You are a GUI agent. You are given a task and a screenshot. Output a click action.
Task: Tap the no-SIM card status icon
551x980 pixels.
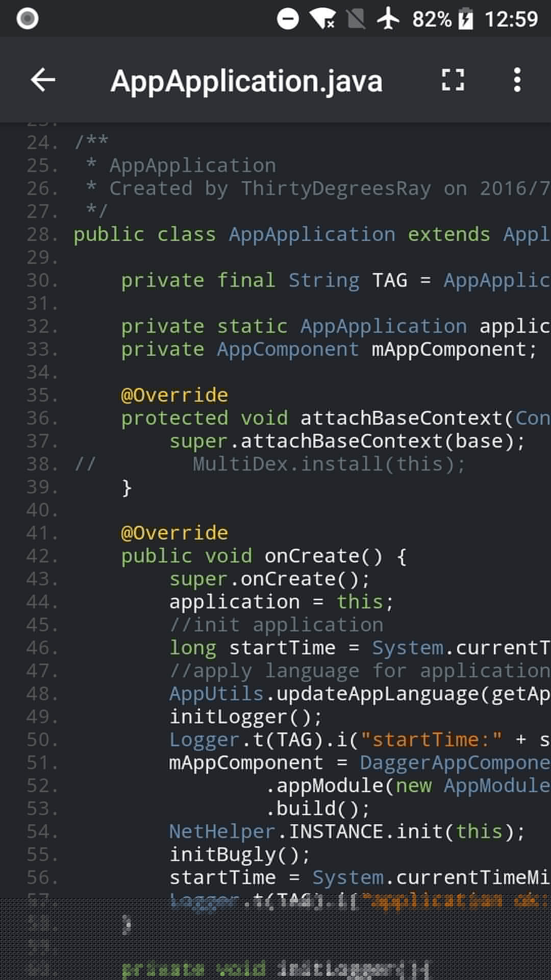pos(356,19)
